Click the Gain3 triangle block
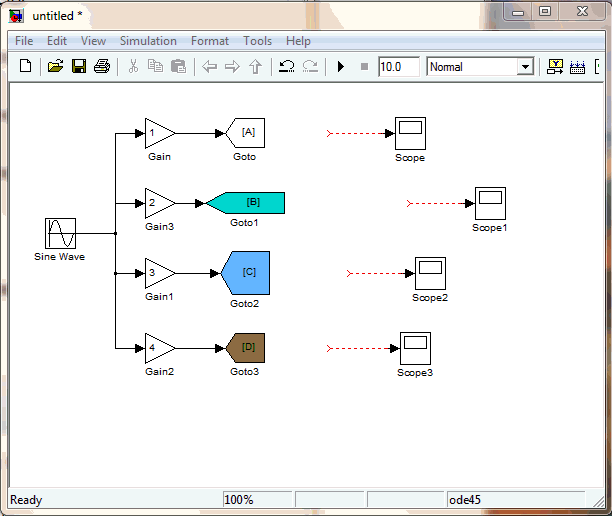The height and width of the screenshot is (516, 612). 158,203
